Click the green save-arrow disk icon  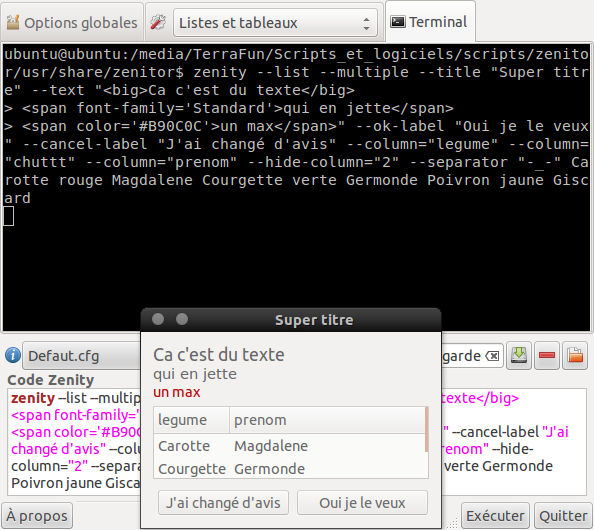tap(519, 356)
